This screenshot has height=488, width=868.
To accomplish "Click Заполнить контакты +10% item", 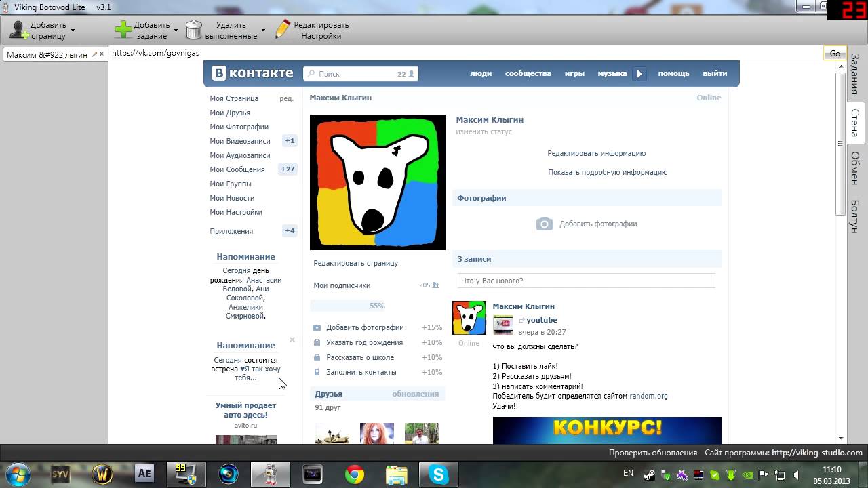I will (x=377, y=372).
